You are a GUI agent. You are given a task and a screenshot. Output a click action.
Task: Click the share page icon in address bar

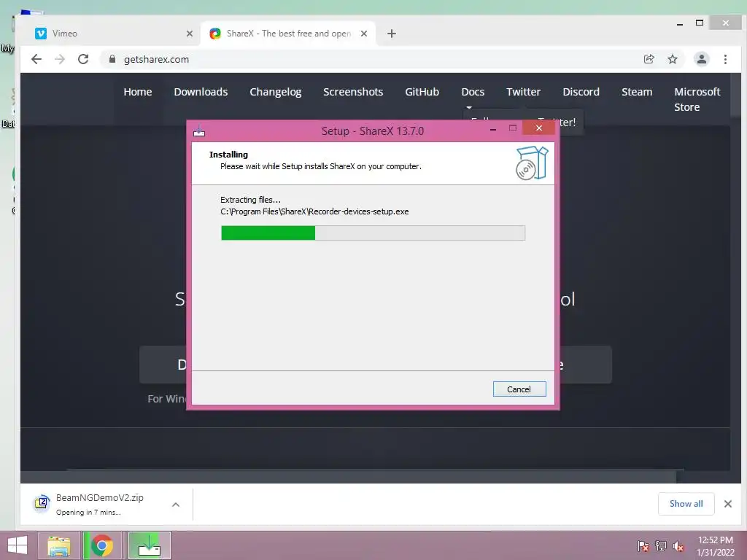pos(649,59)
